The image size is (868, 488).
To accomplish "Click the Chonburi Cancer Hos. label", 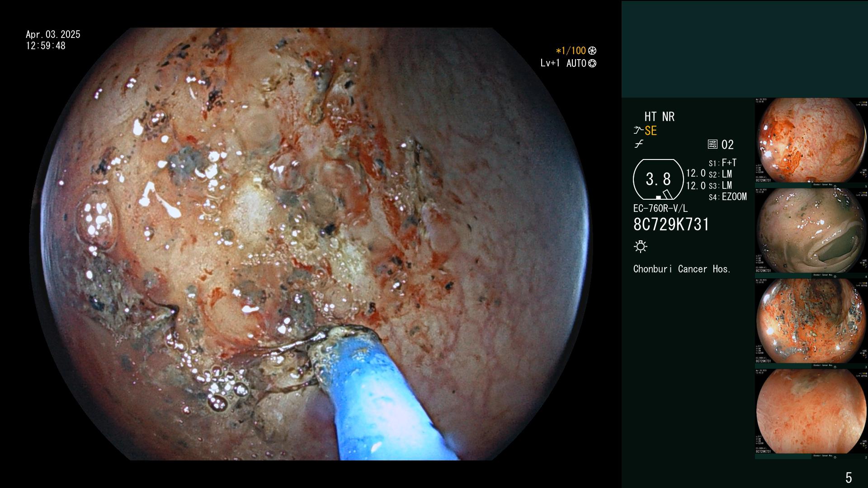I will tap(682, 269).
